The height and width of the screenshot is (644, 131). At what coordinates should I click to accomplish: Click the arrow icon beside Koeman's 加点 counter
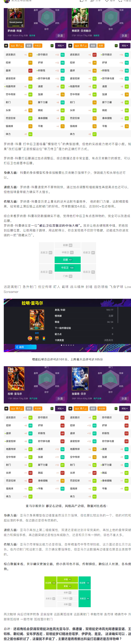pos(6,46)
